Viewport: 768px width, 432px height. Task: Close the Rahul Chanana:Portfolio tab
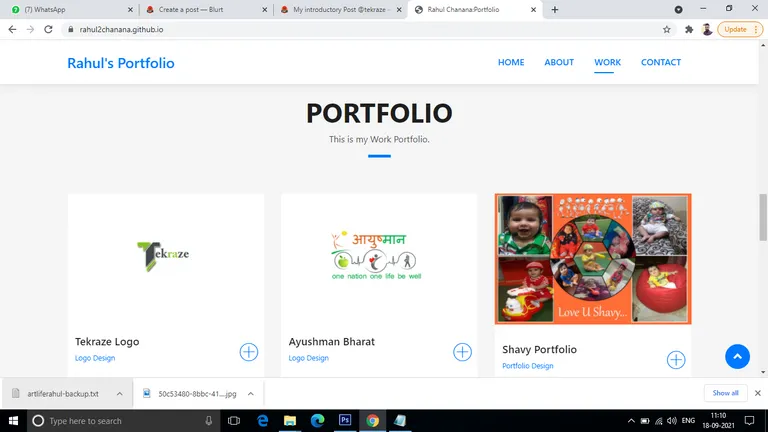point(533,10)
